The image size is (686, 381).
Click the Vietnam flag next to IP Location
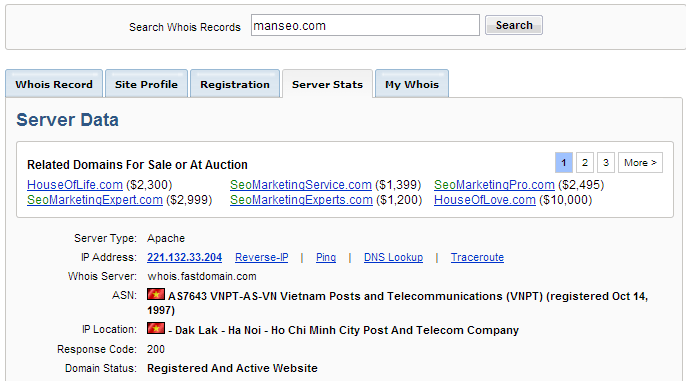click(x=156, y=328)
